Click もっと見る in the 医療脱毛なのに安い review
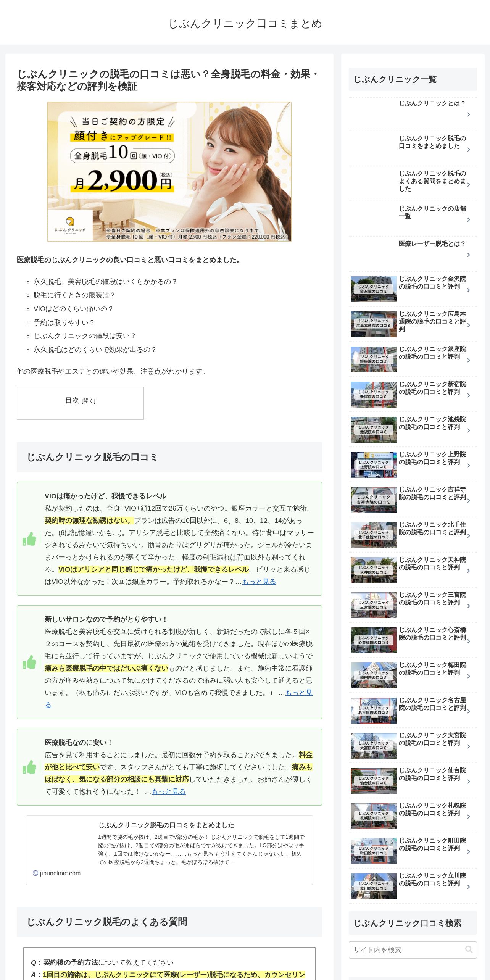This screenshot has width=490, height=980. point(169,791)
